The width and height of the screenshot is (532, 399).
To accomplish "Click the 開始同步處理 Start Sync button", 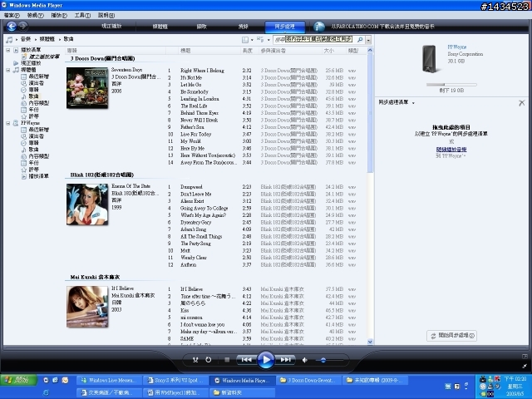I will [451, 336].
